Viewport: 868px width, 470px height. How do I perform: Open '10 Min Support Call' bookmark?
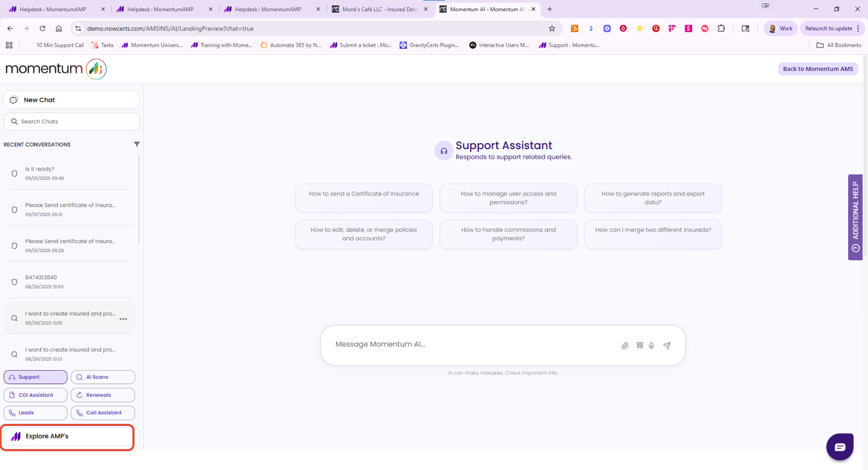(x=60, y=45)
